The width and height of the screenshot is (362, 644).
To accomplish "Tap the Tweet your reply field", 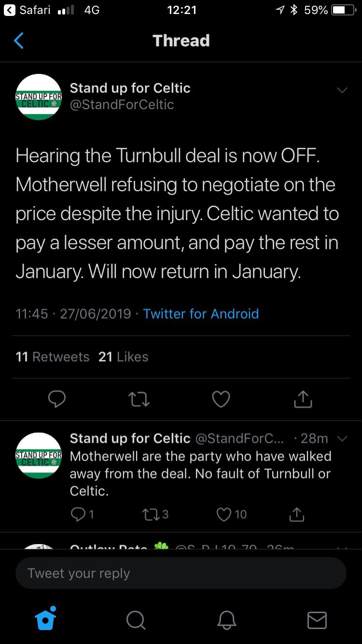I will [181, 574].
